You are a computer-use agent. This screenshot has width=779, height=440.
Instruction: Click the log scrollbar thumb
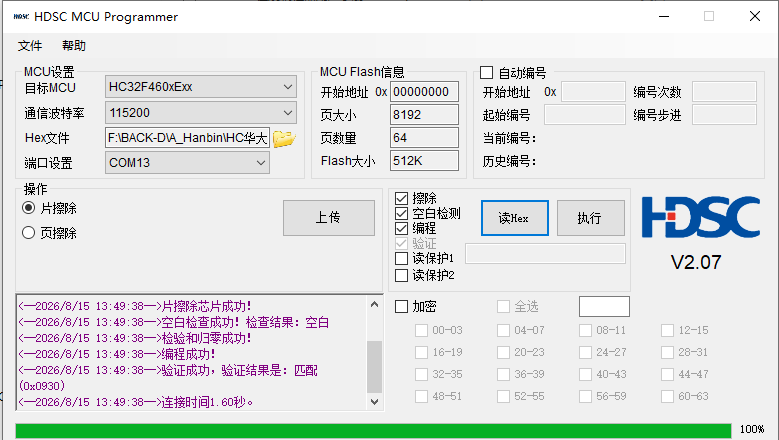point(374,367)
